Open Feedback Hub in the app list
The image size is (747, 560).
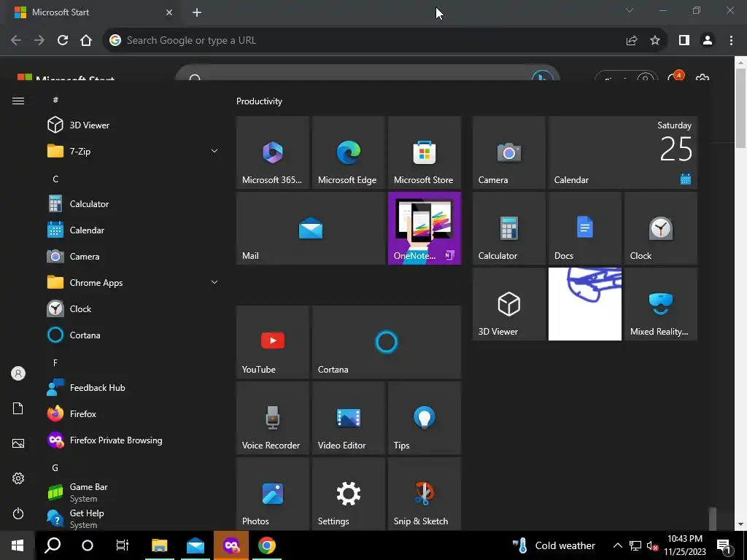coord(133,388)
